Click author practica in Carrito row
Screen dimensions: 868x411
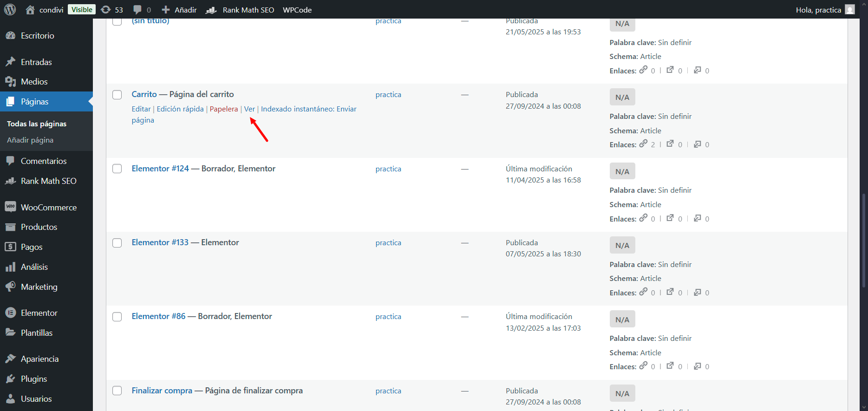[x=388, y=95]
